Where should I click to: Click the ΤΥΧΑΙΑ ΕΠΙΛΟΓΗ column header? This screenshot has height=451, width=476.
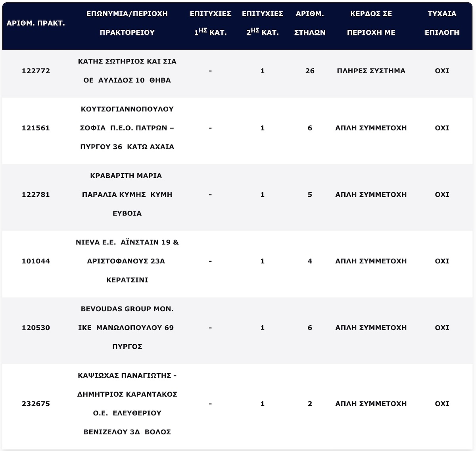coord(442,23)
